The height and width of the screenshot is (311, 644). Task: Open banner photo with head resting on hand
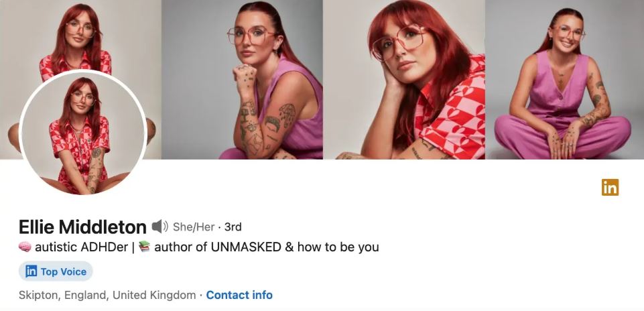click(x=404, y=79)
